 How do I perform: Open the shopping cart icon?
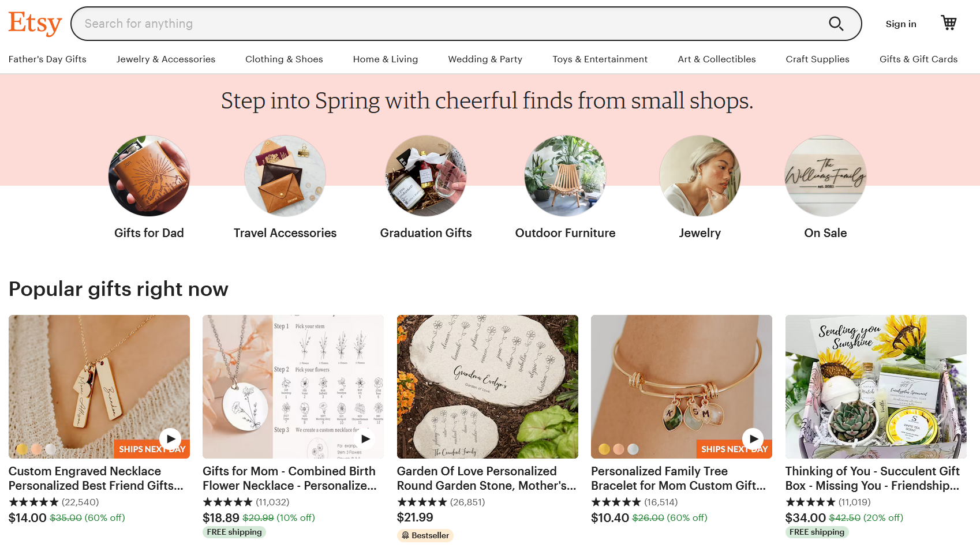pyautogui.click(x=948, y=22)
